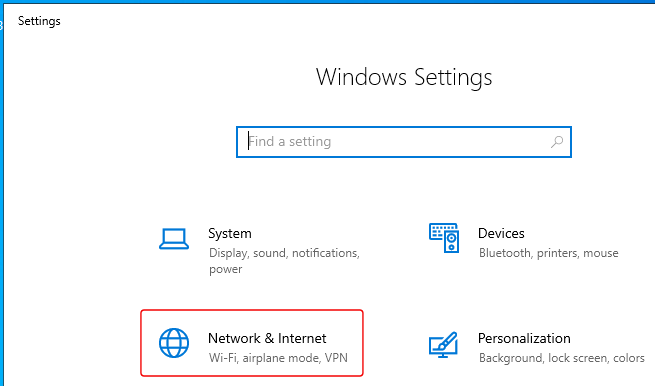Click the magnifier icon in search box

[557, 142]
